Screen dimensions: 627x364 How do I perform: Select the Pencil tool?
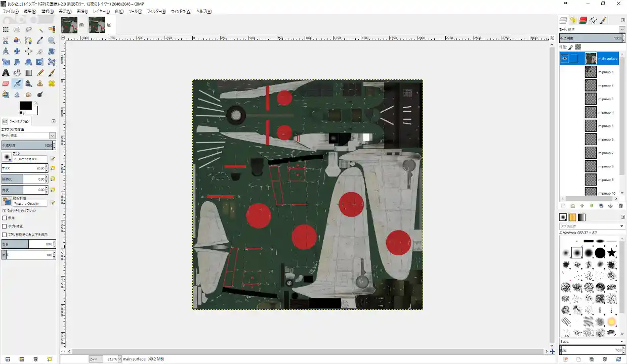40,73
